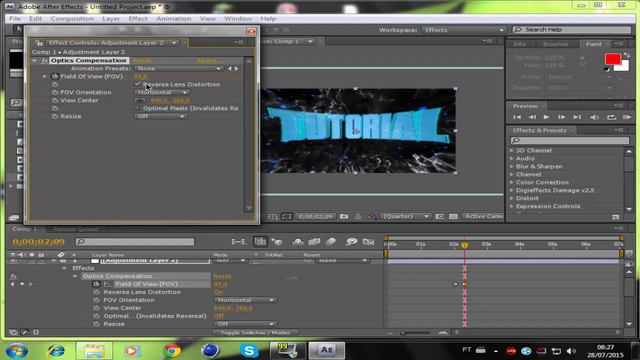This screenshot has width=640, height=360.
Task: Click Toggle Switches / Modes button
Action: click(256, 333)
